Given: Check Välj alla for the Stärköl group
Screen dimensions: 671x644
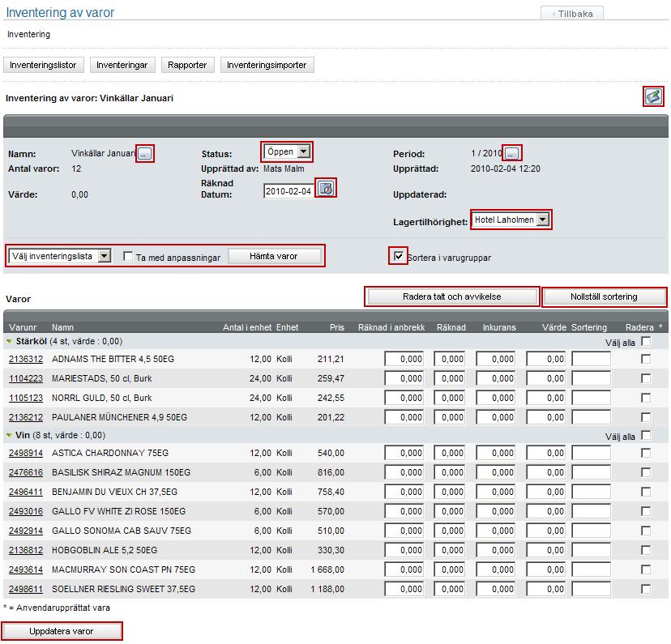Looking at the screenshot, I should (x=646, y=341).
